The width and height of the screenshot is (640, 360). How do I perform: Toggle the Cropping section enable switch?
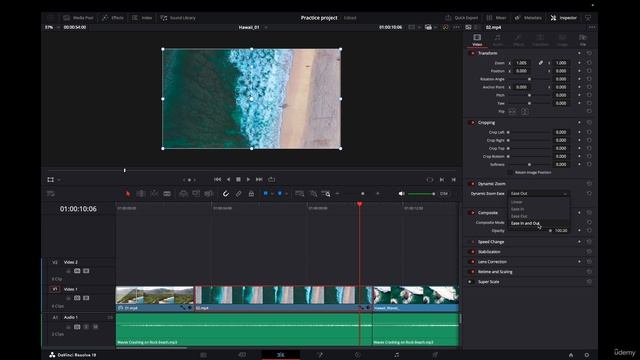click(x=473, y=122)
